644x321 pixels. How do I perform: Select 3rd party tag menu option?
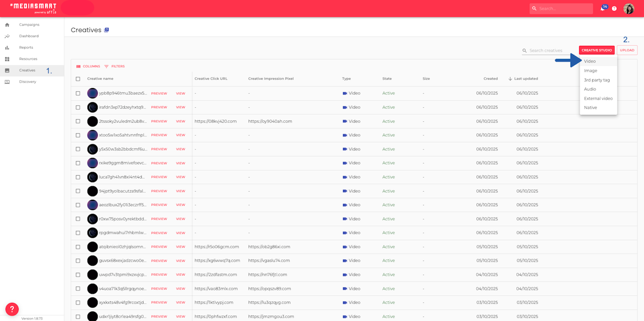(597, 80)
